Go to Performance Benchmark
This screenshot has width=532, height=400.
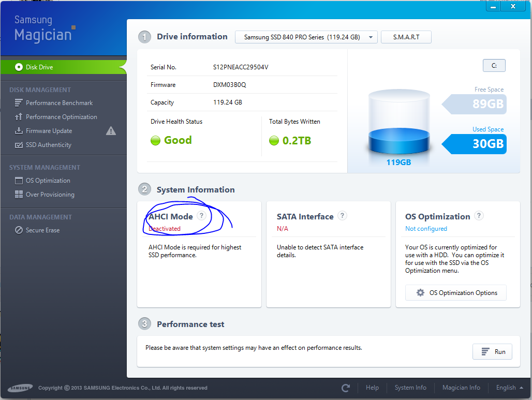click(59, 103)
